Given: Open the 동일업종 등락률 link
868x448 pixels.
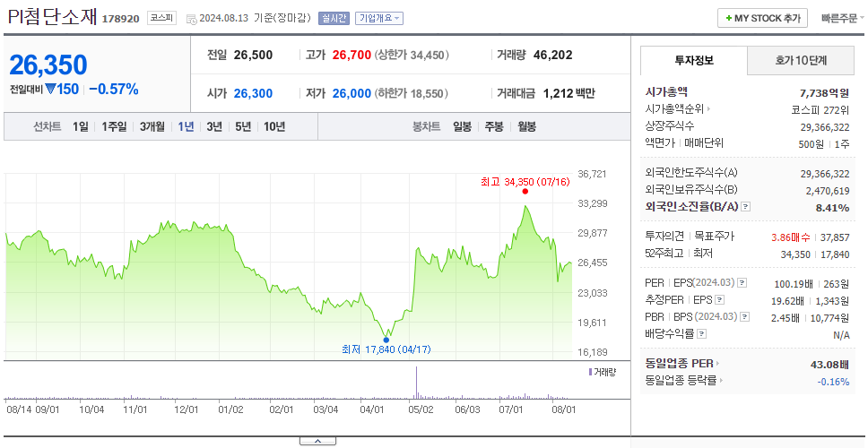Looking at the screenshot, I should pyautogui.click(x=684, y=381).
